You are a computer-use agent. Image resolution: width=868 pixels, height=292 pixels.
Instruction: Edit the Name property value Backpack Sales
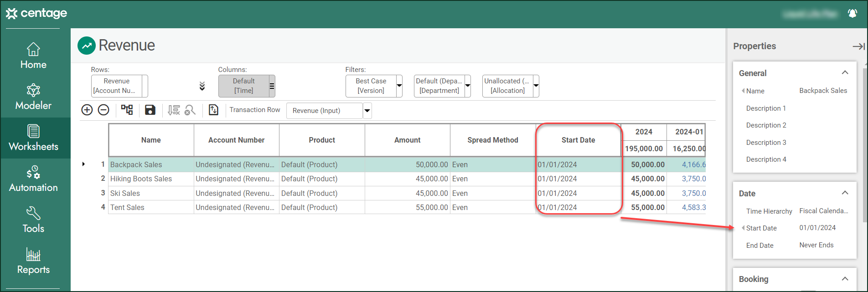(x=823, y=91)
